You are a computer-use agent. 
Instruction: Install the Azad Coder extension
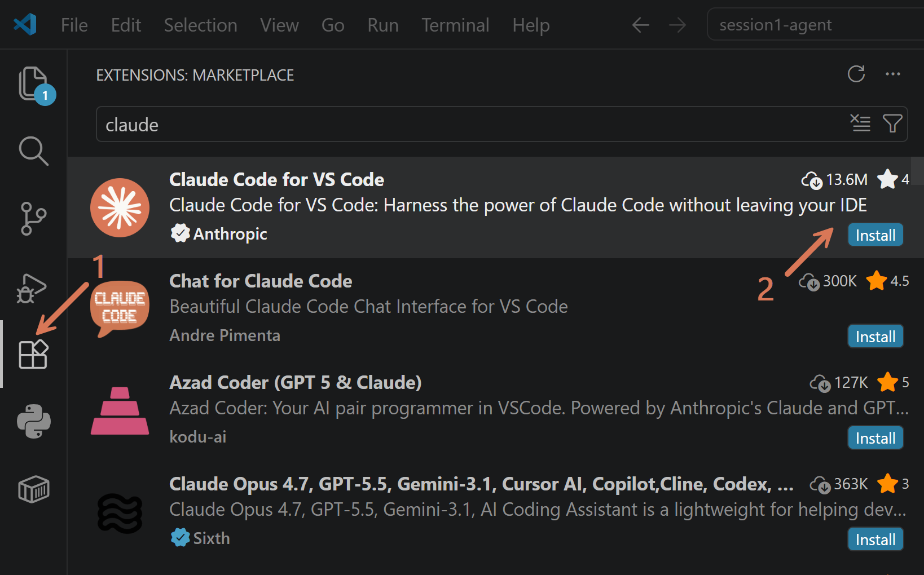click(875, 438)
